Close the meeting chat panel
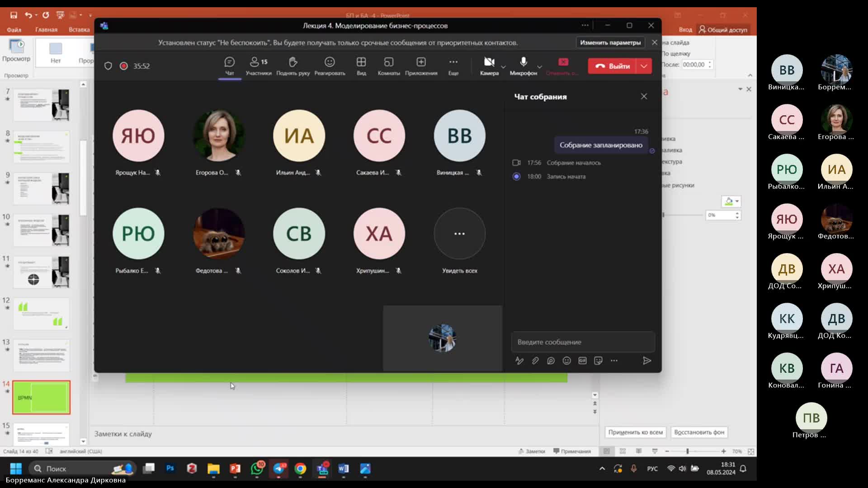Image resolution: width=868 pixels, height=488 pixels. tap(644, 96)
